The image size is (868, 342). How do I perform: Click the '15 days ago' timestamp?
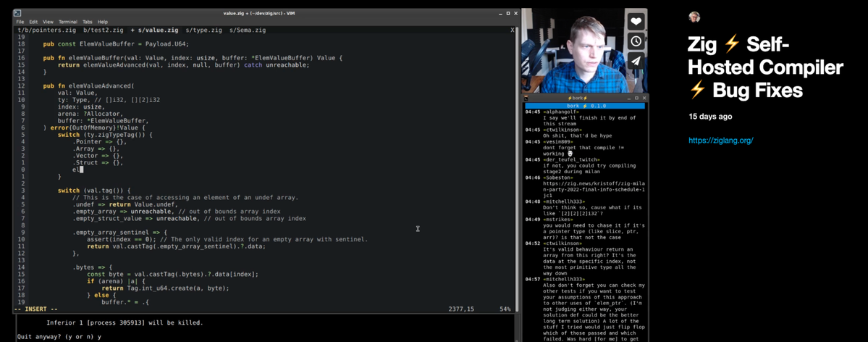point(710,117)
